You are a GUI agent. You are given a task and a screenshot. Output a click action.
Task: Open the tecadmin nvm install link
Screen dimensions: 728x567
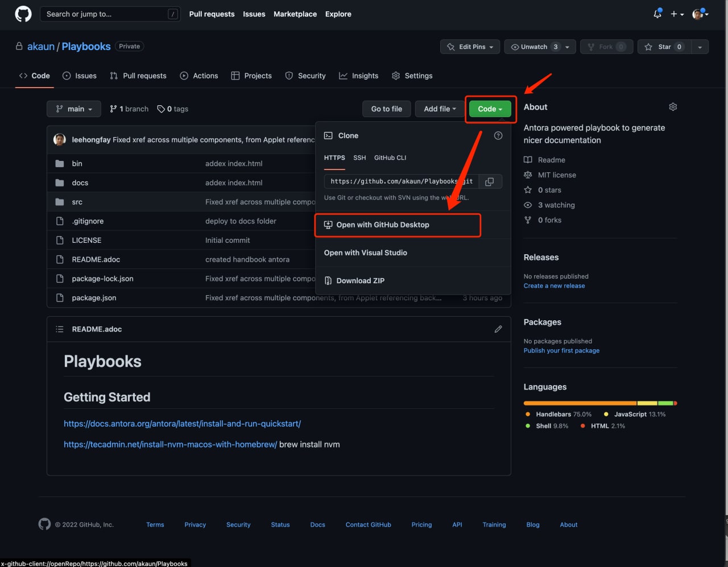[x=171, y=444]
